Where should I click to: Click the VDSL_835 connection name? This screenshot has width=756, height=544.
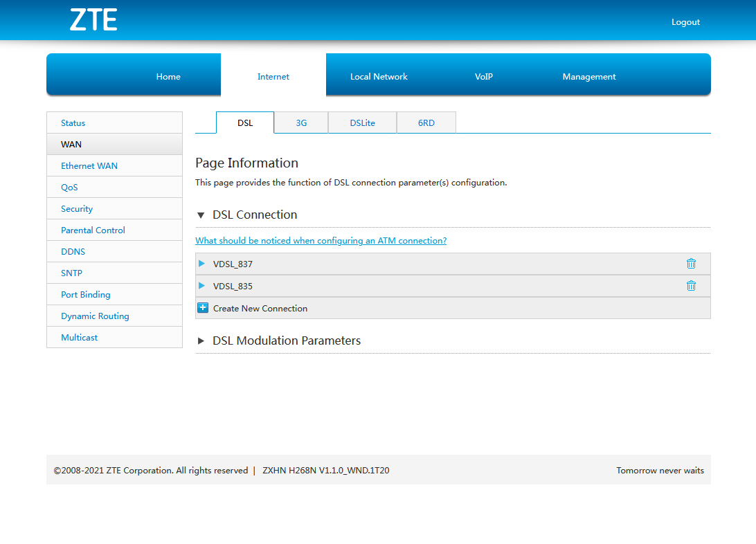tap(233, 287)
